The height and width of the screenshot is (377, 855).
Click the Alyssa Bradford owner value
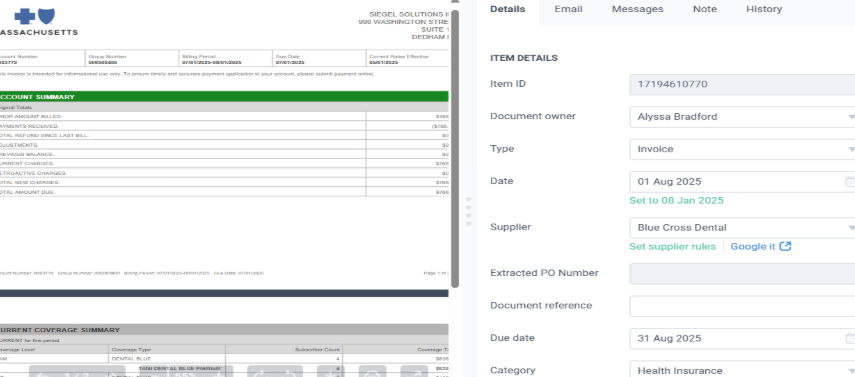[677, 117]
